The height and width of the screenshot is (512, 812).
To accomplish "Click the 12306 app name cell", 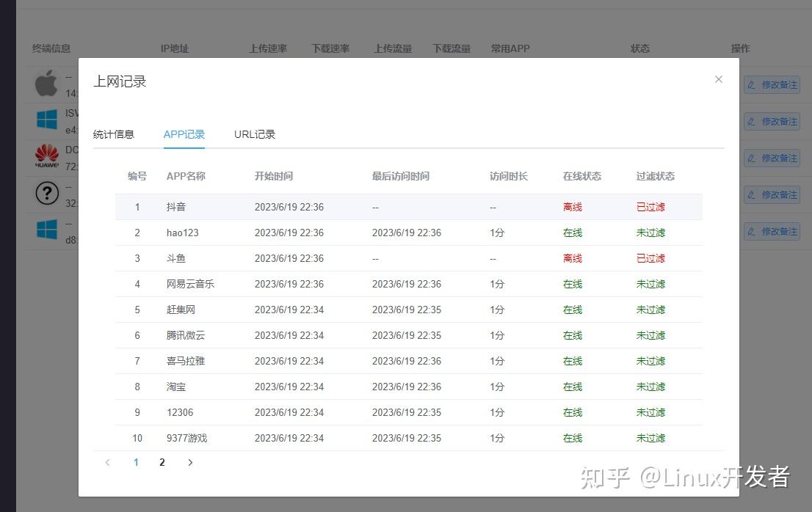I will tap(180, 413).
